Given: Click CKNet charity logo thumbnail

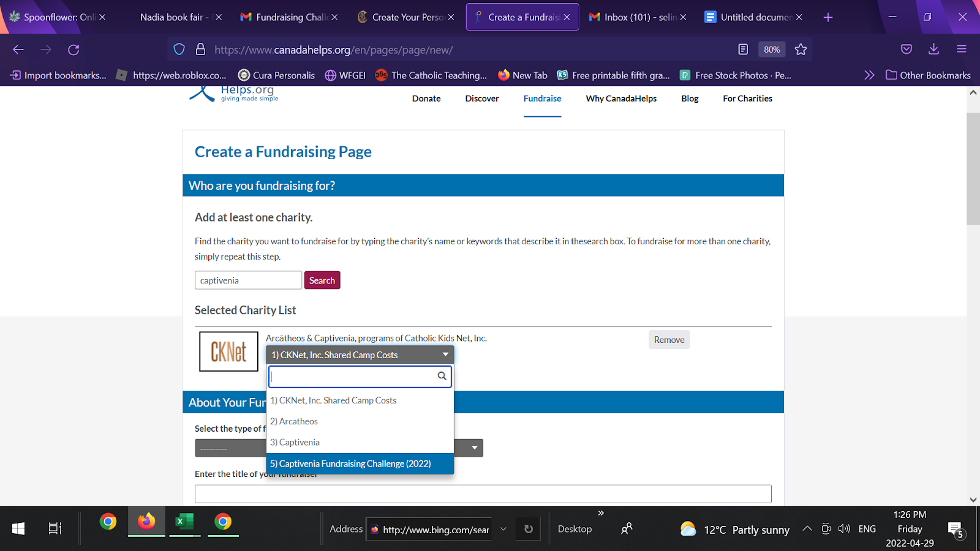Looking at the screenshot, I should (x=228, y=351).
